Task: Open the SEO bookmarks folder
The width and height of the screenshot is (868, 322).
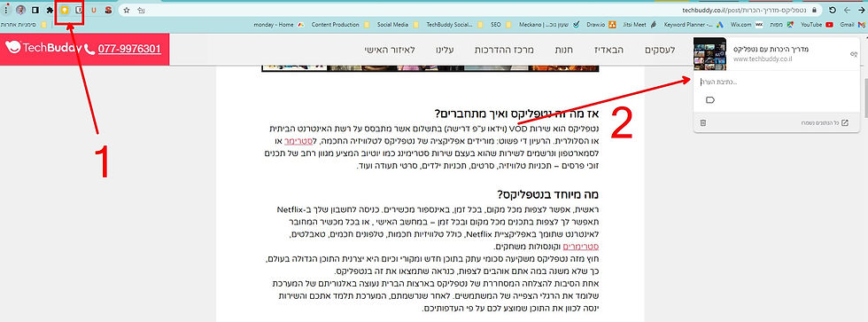Action: (x=501, y=24)
